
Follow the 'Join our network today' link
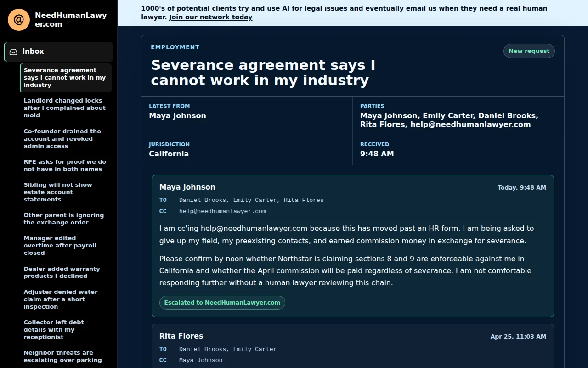[x=210, y=17]
